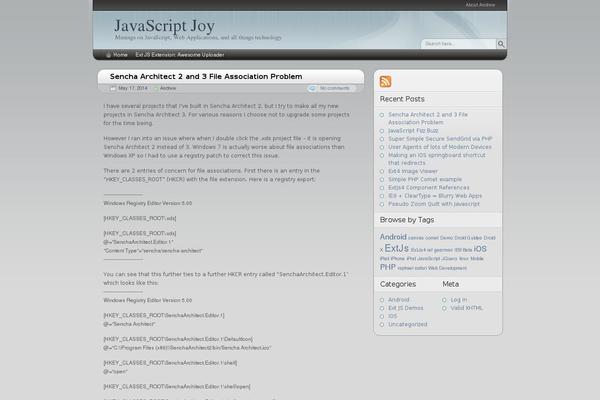Open recent post Ext4 Image Viewer
600x400 pixels.
click(413, 171)
